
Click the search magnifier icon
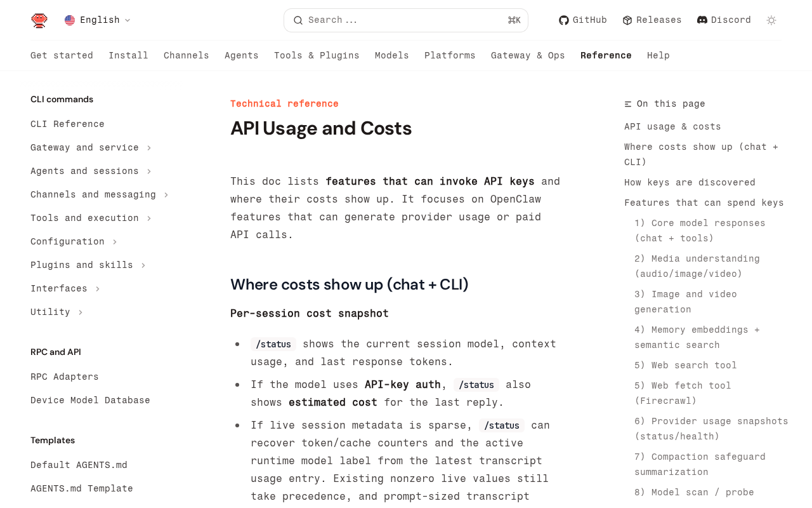click(x=298, y=20)
